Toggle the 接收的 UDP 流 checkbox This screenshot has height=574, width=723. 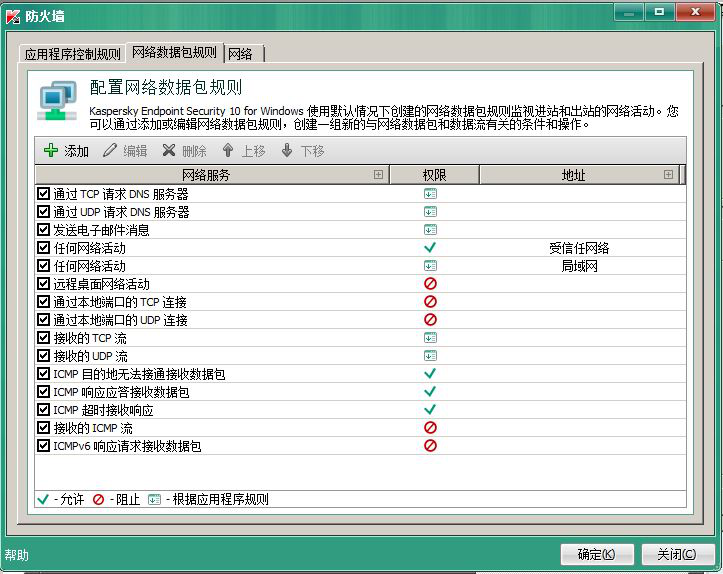point(43,356)
